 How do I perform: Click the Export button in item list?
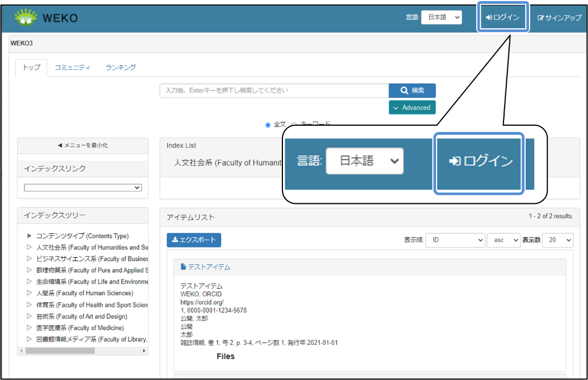point(194,240)
